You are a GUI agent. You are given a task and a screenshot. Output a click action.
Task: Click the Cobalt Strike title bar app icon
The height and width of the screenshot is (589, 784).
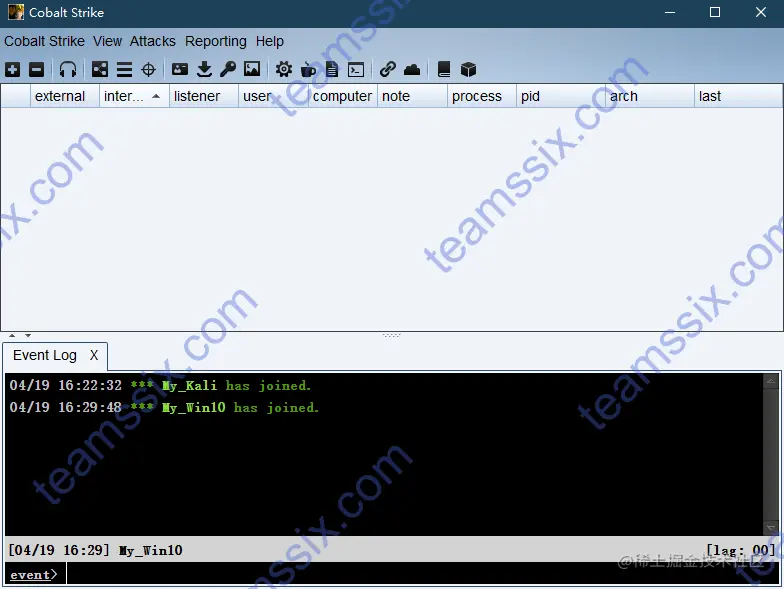[16, 12]
